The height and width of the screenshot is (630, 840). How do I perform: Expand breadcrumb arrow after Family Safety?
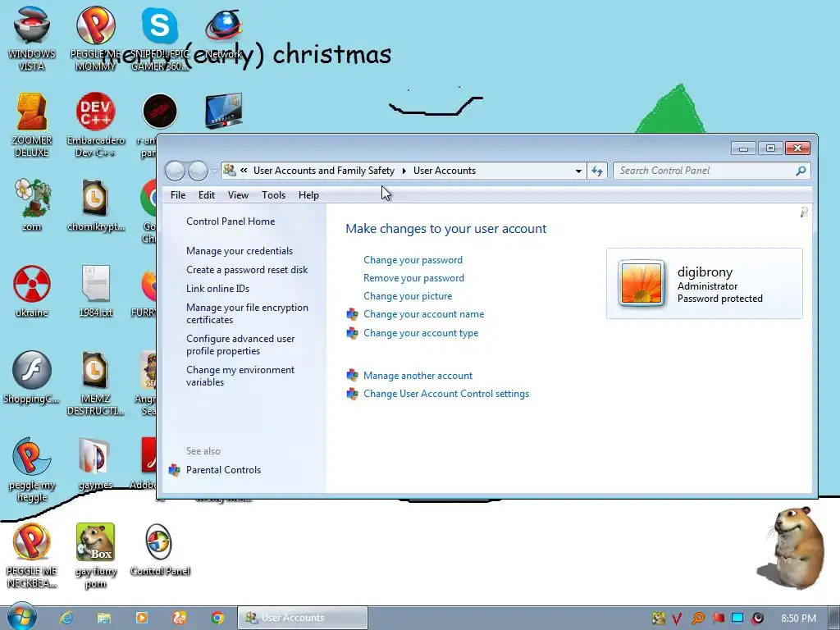404,171
